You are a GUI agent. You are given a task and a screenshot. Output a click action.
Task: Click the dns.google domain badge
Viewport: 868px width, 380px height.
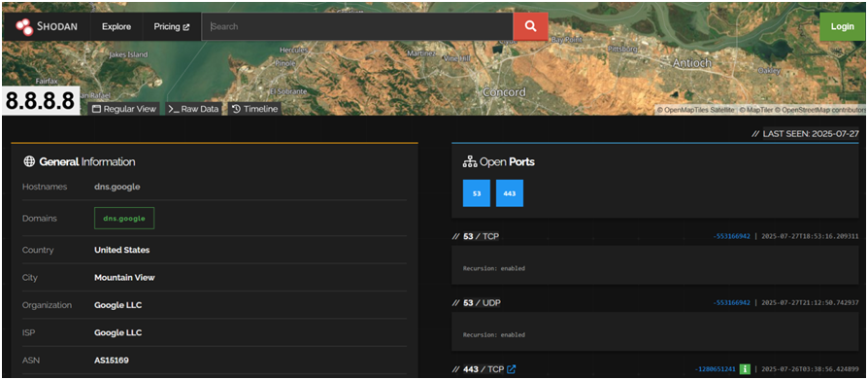click(x=124, y=219)
